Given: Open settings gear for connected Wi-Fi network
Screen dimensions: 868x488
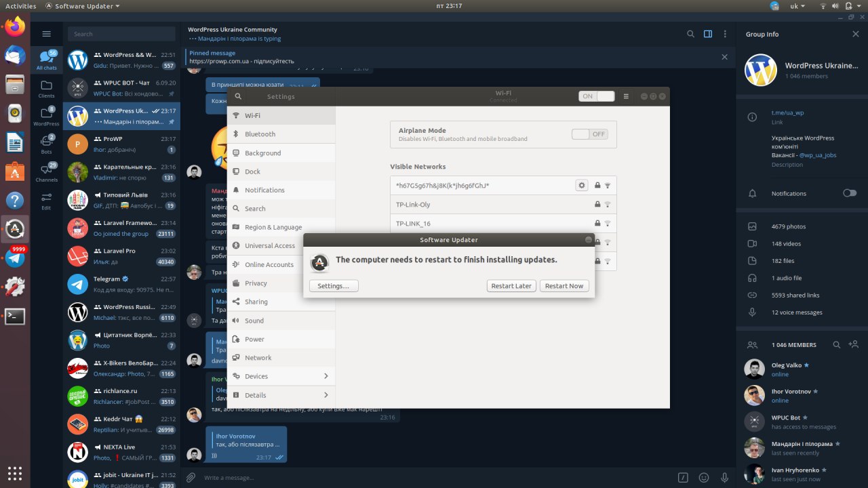Looking at the screenshot, I should pos(581,185).
